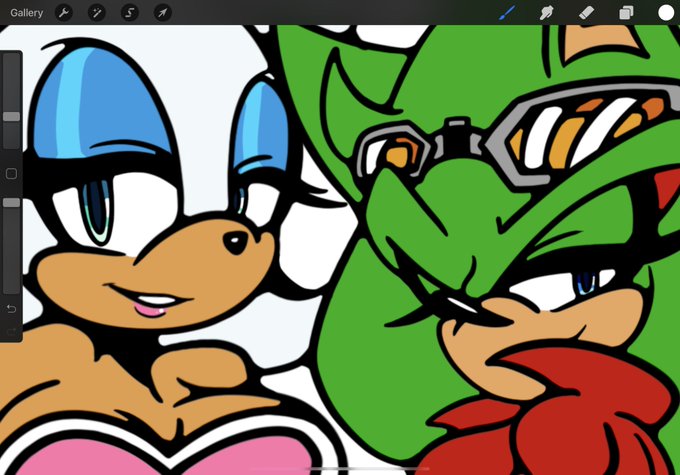This screenshot has height=475, width=680.
Task: Select the Brush tool
Action: 507,13
